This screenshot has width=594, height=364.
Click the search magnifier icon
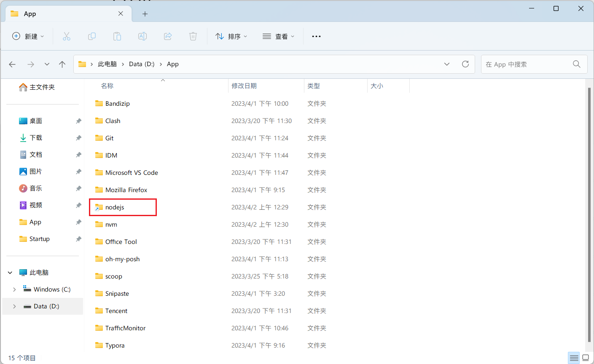click(577, 64)
